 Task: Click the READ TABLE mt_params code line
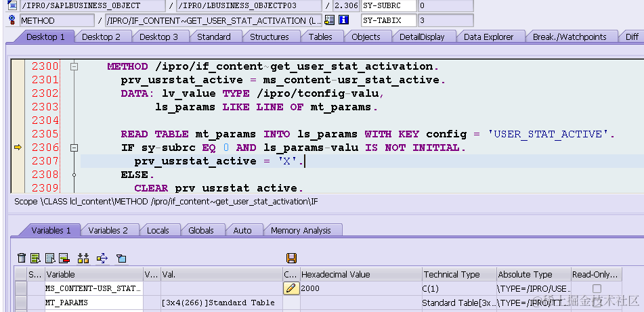[x=368, y=134]
